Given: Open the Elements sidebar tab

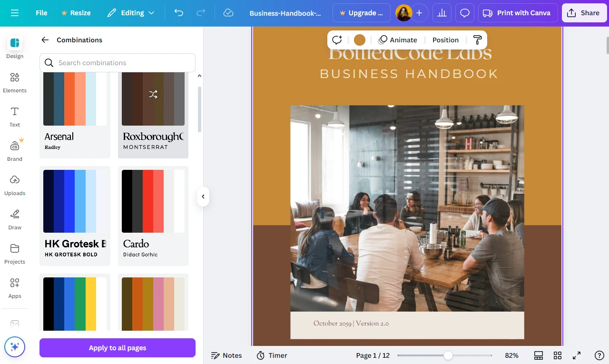Looking at the screenshot, I should pos(15,82).
